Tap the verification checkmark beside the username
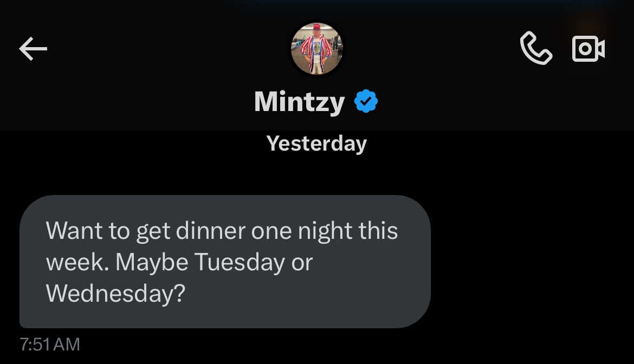 pyautogui.click(x=366, y=101)
